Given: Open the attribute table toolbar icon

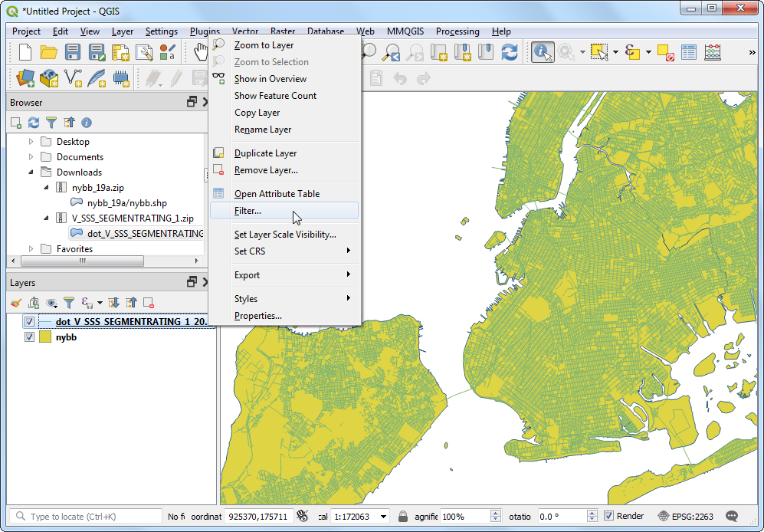Looking at the screenshot, I should (x=689, y=52).
